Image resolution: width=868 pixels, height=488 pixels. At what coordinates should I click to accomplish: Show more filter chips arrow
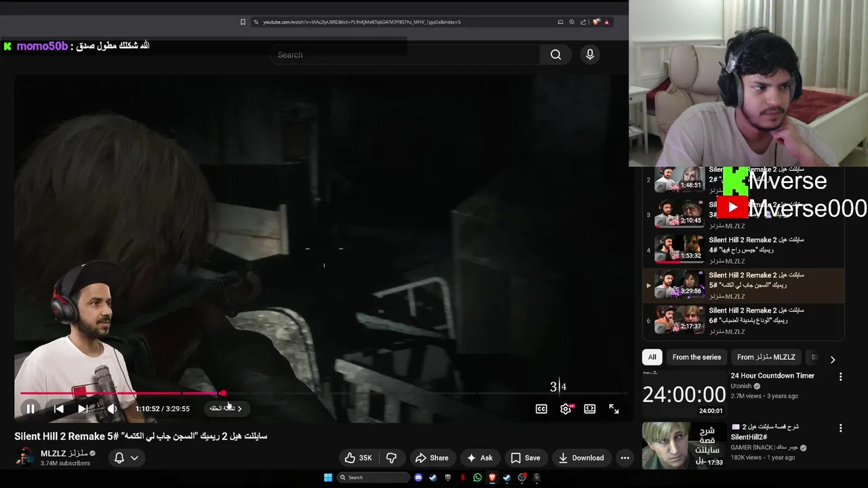(x=833, y=359)
